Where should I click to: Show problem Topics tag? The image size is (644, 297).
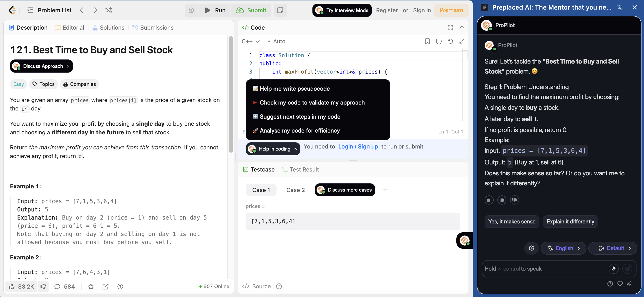coord(43,84)
